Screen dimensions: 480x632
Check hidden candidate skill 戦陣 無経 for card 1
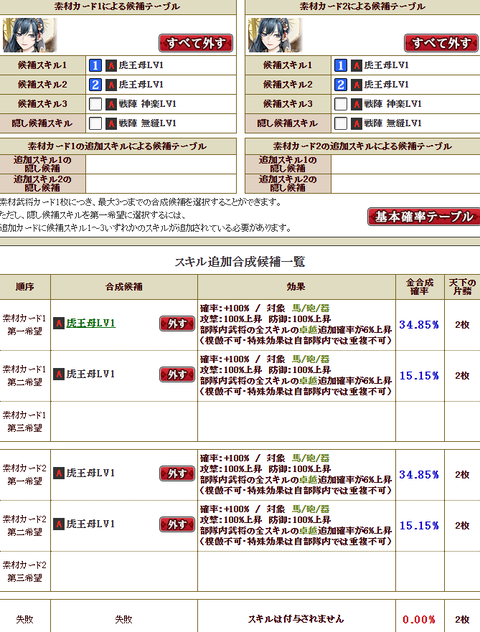coord(95,123)
